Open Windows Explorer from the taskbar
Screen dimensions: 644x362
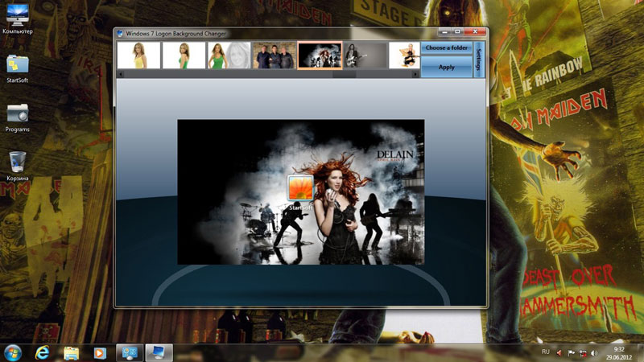tap(71, 352)
